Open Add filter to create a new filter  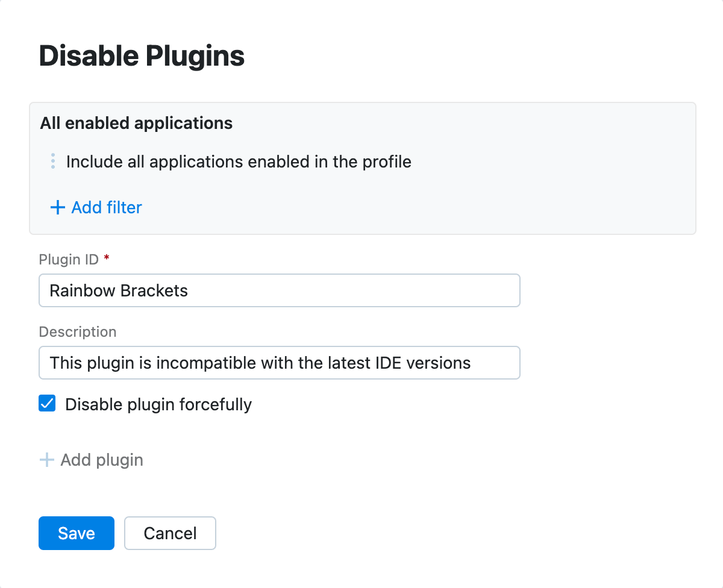click(106, 207)
